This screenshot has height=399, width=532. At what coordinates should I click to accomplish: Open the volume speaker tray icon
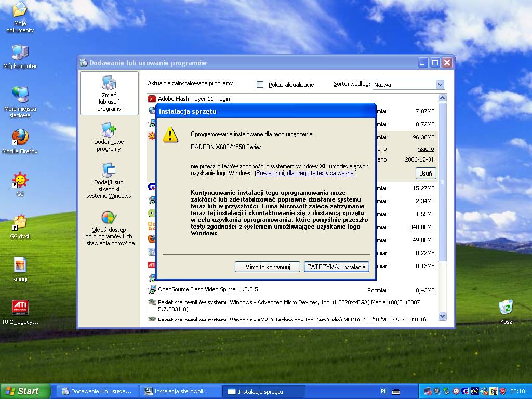pos(437,392)
